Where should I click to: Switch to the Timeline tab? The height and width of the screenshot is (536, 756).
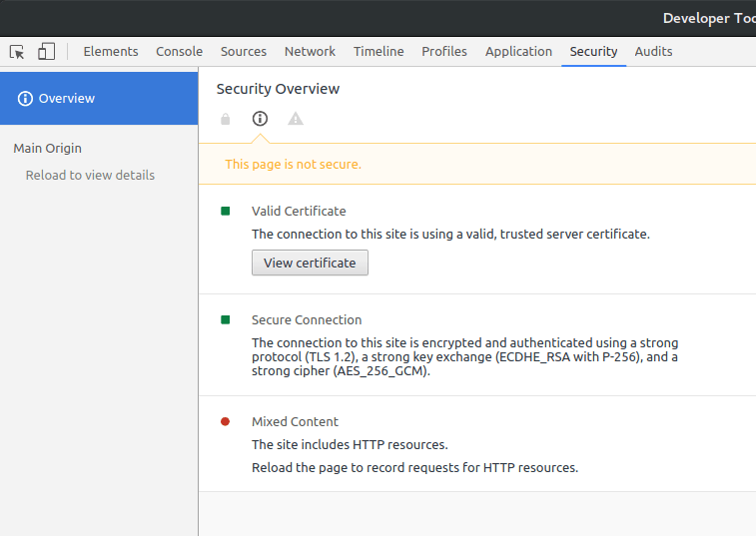click(378, 52)
